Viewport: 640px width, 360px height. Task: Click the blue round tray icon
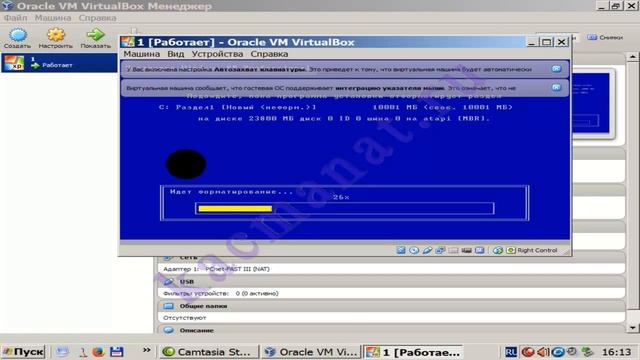click(558, 352)
